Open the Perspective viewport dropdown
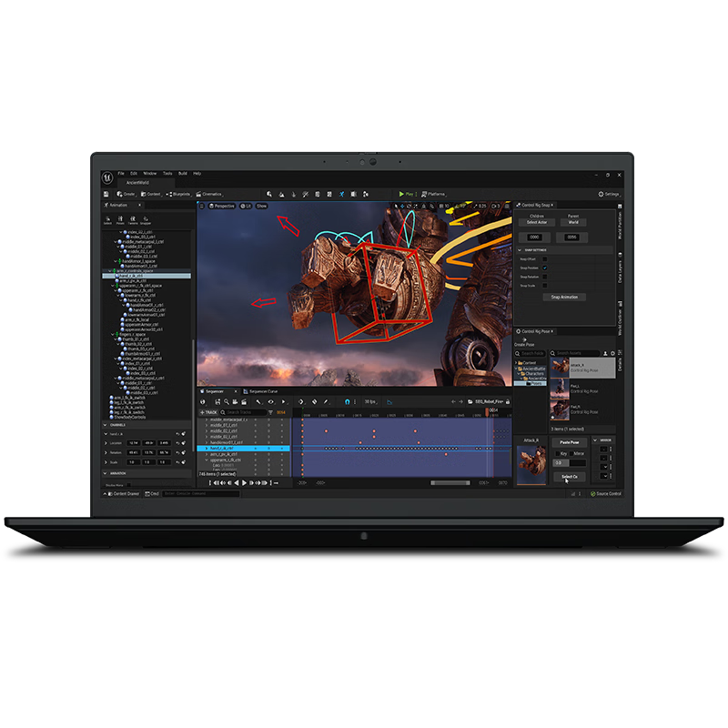Image resolution: width=728 pixels, height=728 pixels. click(x=222, y=207)
